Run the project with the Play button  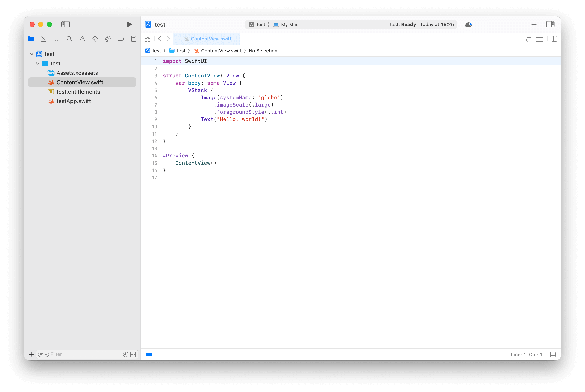[x=129, y=24]
